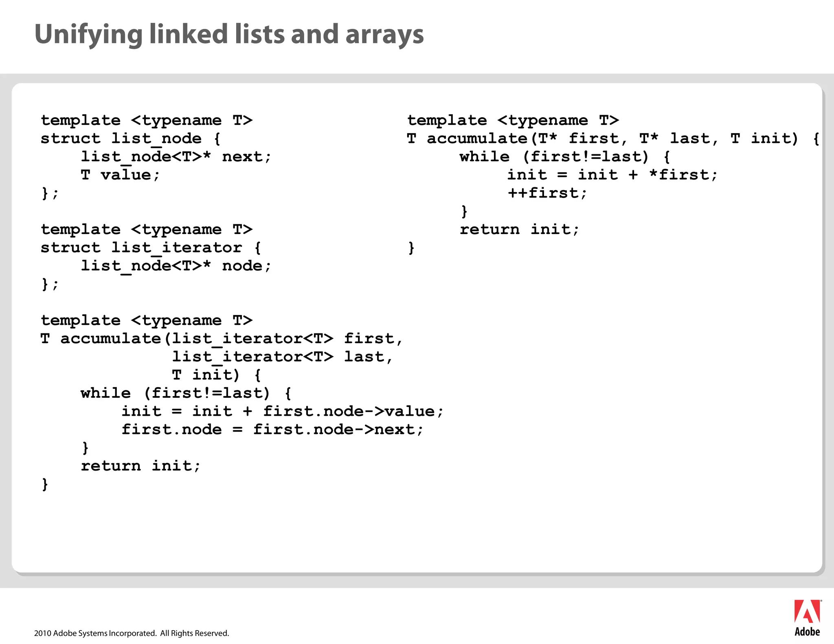
Task: Click 'init = init + first.node->value;'
Action: pyautogui.click(x=282, y=412)
